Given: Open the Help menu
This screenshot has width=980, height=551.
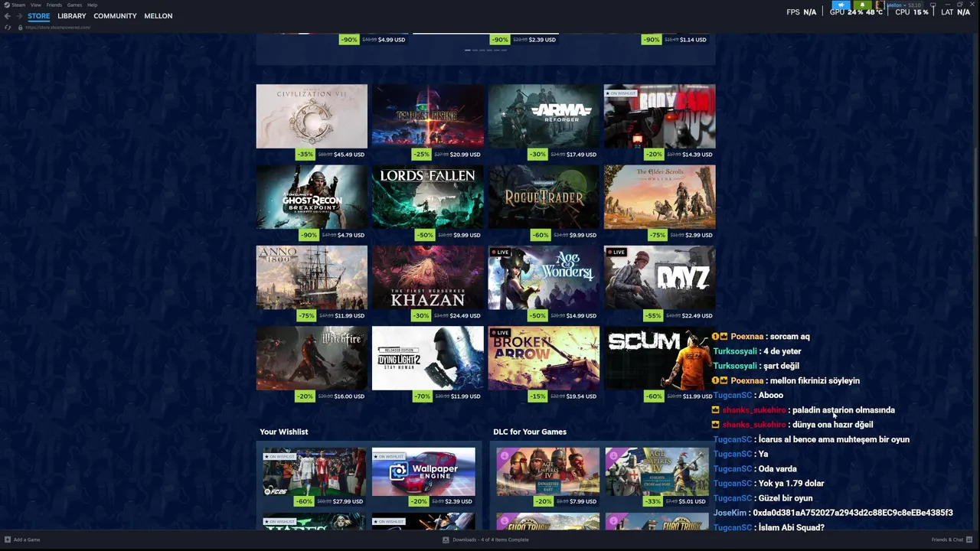Looking at the screenshot, I should [93, 5].
